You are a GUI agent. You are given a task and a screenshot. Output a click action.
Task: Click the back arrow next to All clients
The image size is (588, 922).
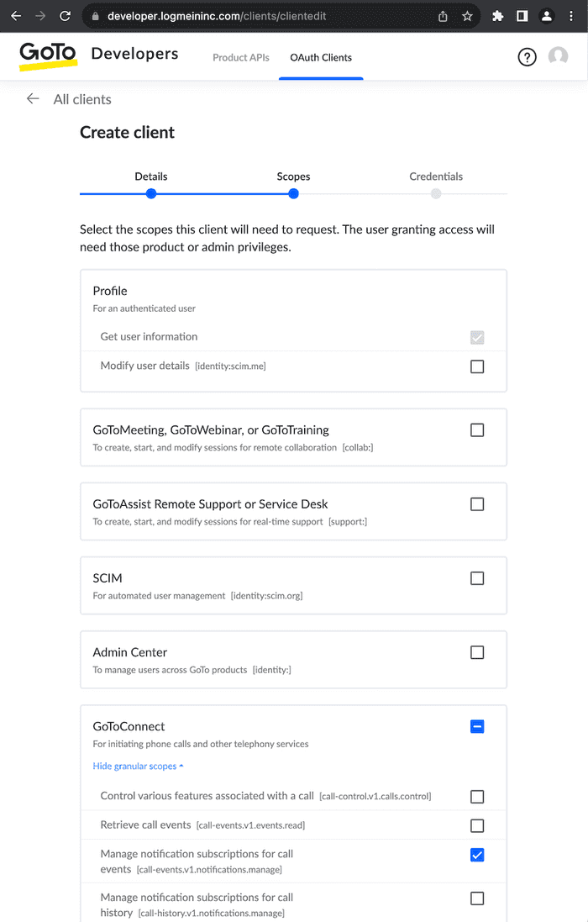pos(32,98)
